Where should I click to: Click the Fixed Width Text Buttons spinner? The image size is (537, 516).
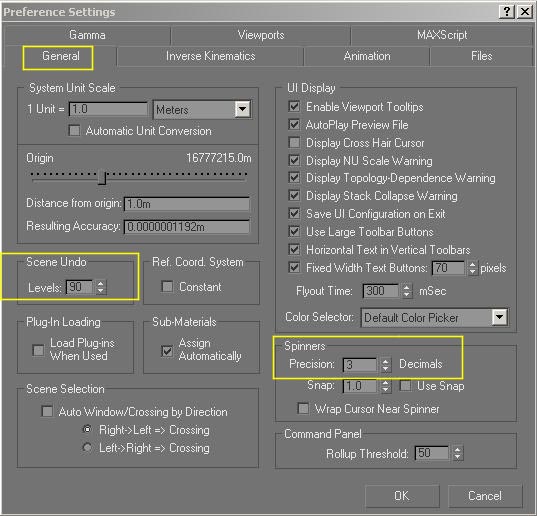click(x=472, y=268)
